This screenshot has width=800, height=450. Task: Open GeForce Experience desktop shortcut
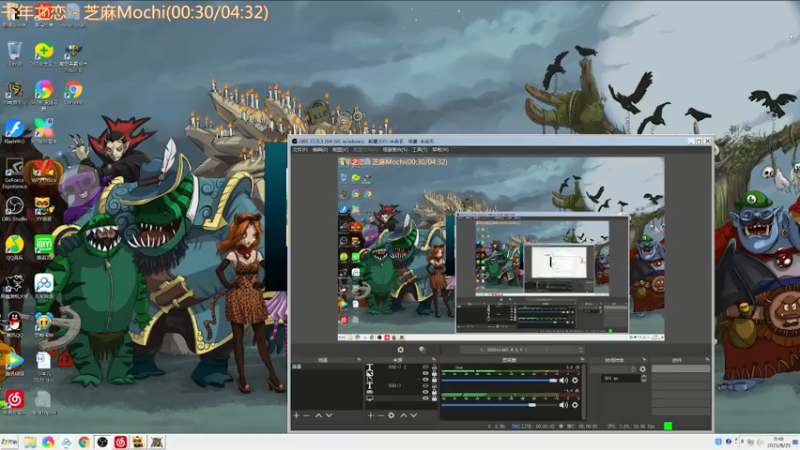(14, 173)
